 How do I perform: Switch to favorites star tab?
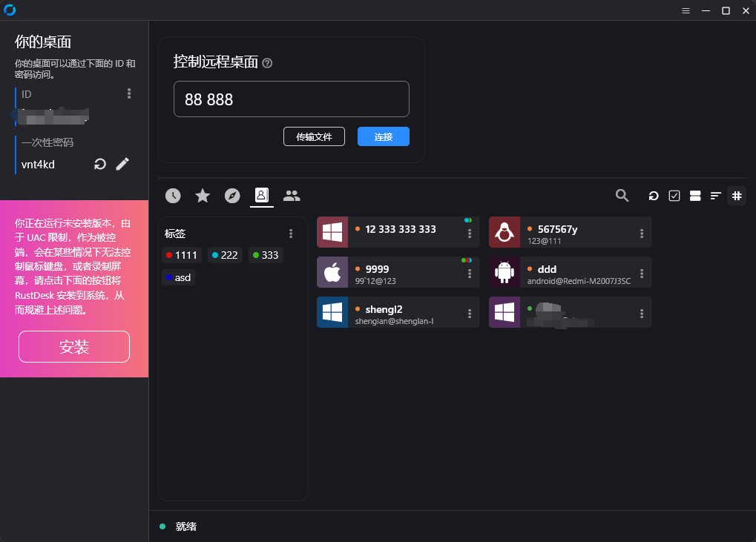coord(203,196)
